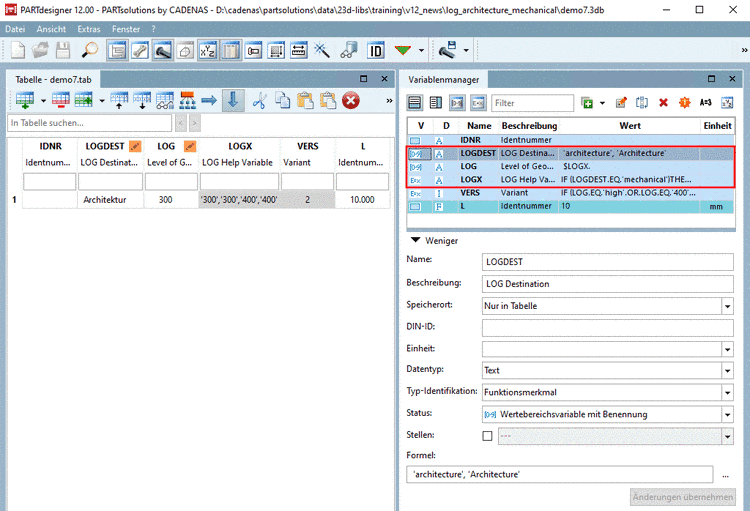750x511 pixels.
Task: Click the add variable green plus icon
Action: pos(587,103)
